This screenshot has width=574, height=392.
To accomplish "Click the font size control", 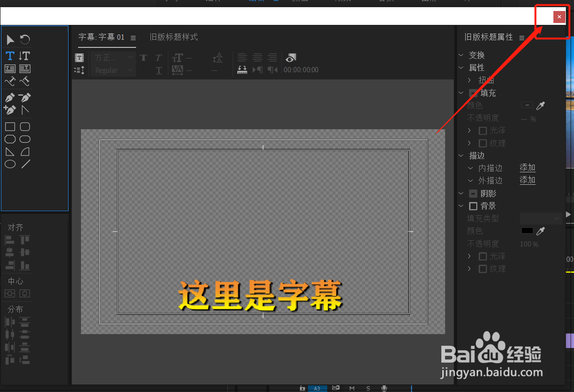I will click(178, 58).
